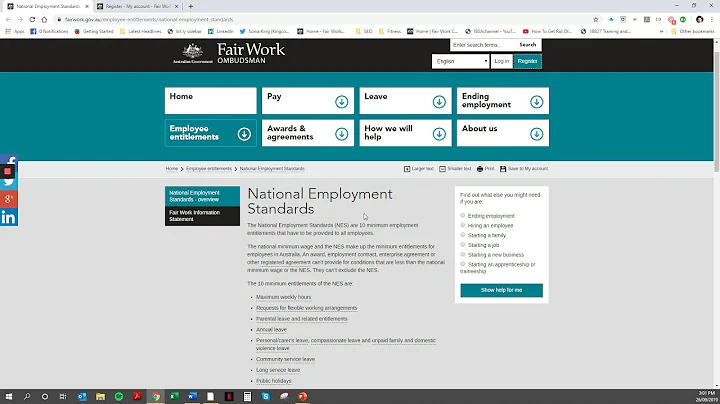Open the English language dropdown

click(461, 61)
